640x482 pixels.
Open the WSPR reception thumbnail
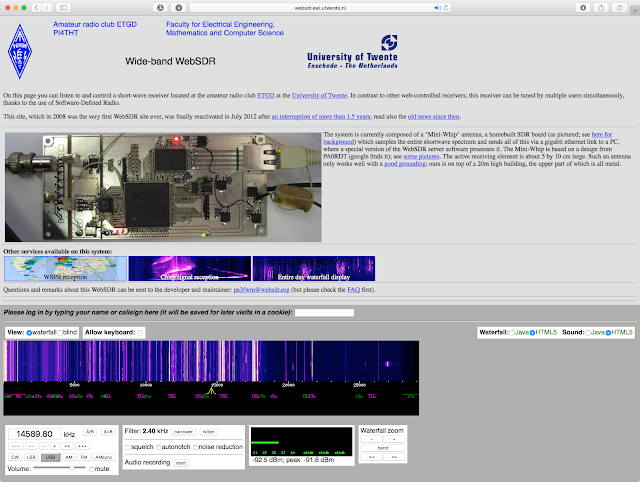click(65, 269)
